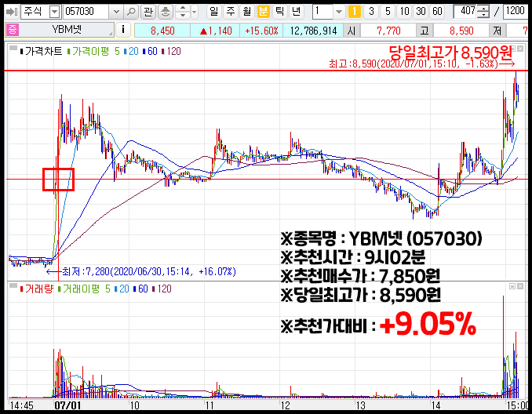Close the price chart panel
This screenshot has height=414, width=532.
[x=520, y=49]
